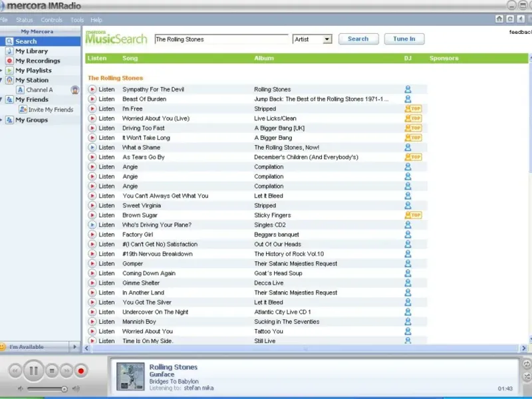Click the loud volume speaker icon
Viewport: 532px width, 399px height.
pos(76,389)
